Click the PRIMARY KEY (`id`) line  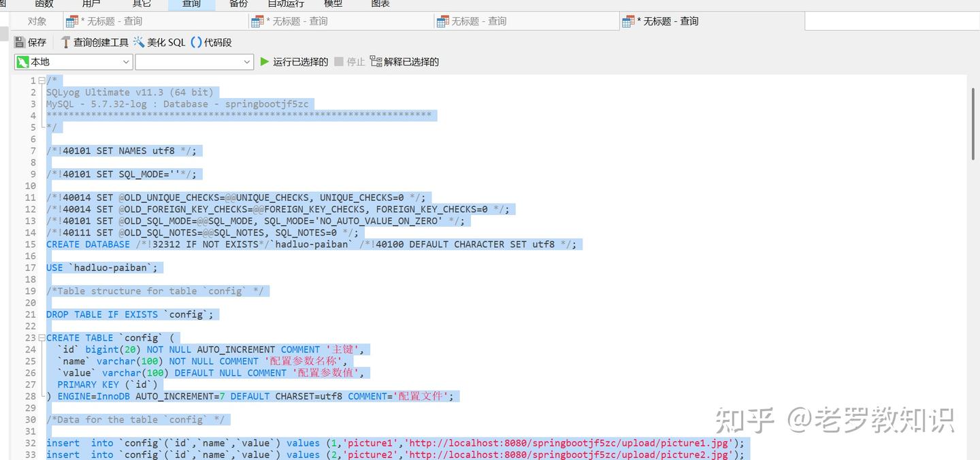[x=107, y=384]
